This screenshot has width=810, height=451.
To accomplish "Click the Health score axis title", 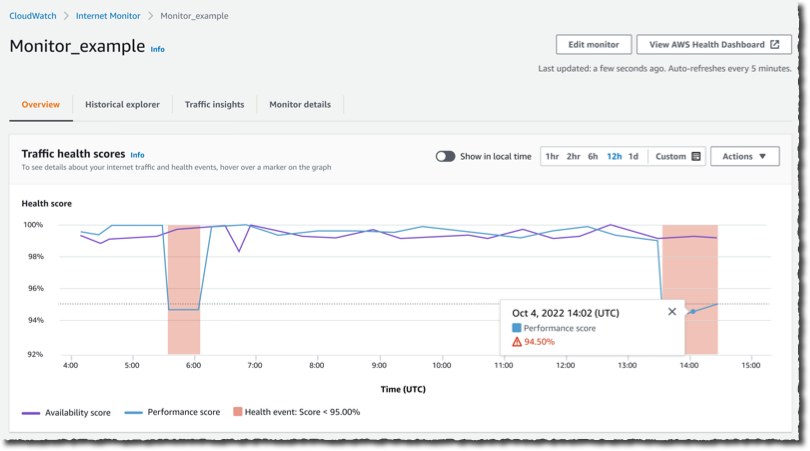I will [46, 204].
